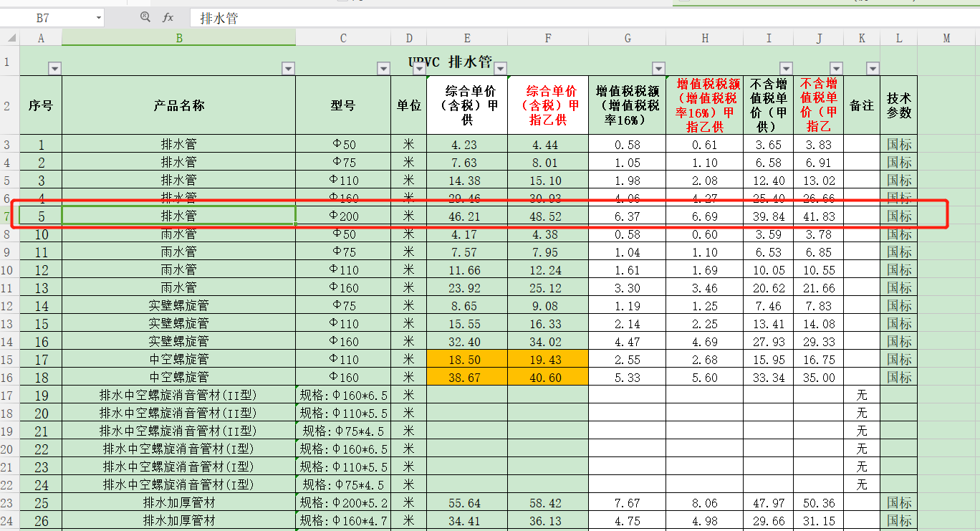The height and width of the screenshot is (531, 980).
Task: Select row header 2
Action: pyautogui.click(x=10, y=105)
